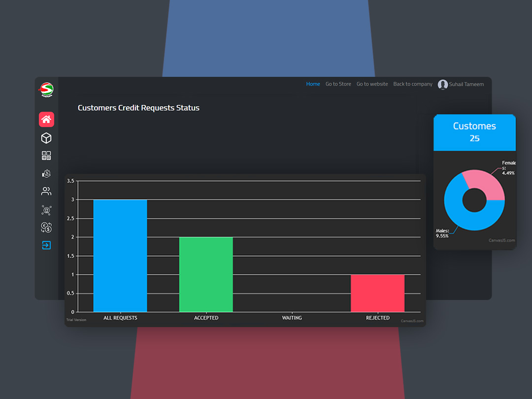Click the user avatar next to Suhail Tameem

(x=442, y=85)
